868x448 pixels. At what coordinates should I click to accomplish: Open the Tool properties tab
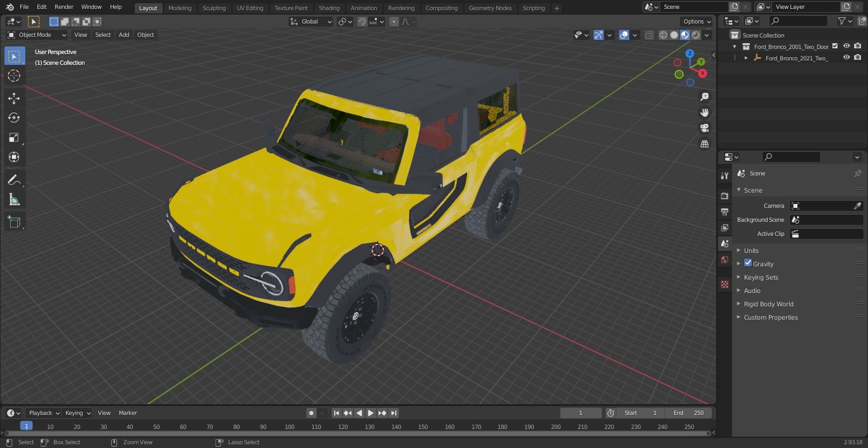click(724, 175)
